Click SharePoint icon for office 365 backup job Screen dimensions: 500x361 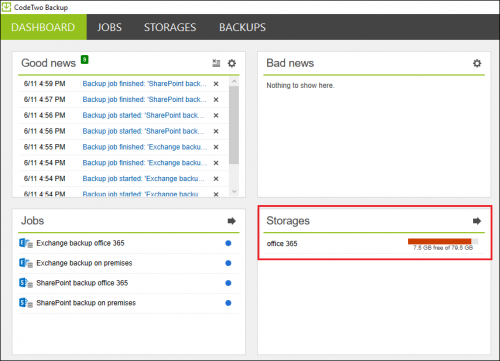point(26,283)
